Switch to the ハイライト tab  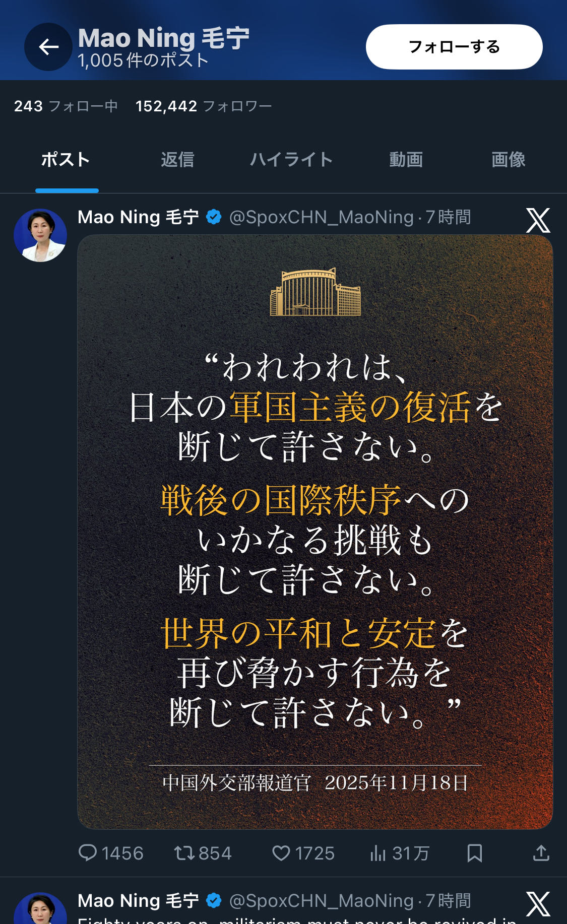coord(291,160)
